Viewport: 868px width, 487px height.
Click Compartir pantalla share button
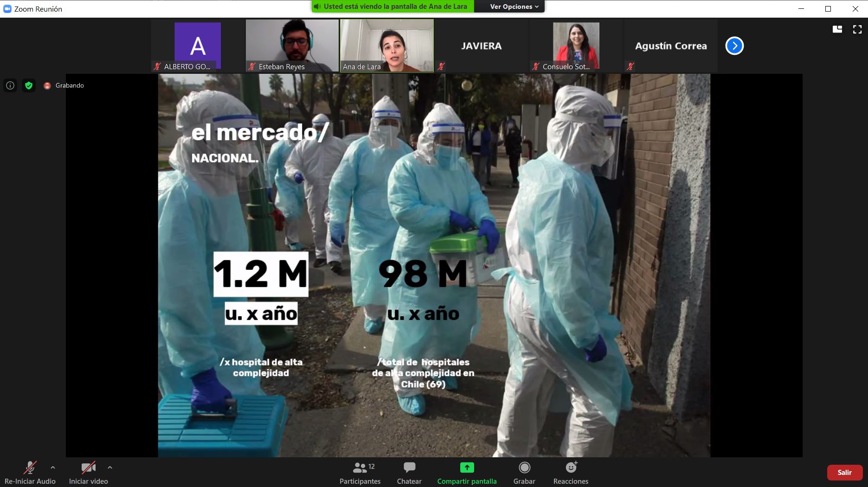[467, 473]
